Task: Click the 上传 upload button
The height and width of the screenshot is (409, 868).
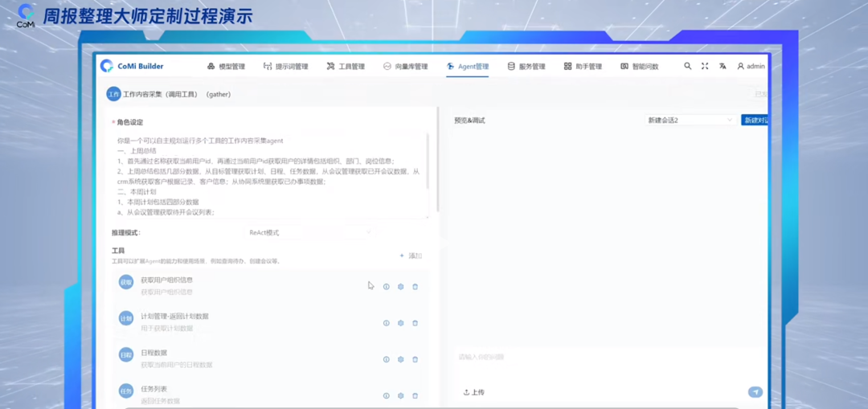Action: click(x=474, y=392)
